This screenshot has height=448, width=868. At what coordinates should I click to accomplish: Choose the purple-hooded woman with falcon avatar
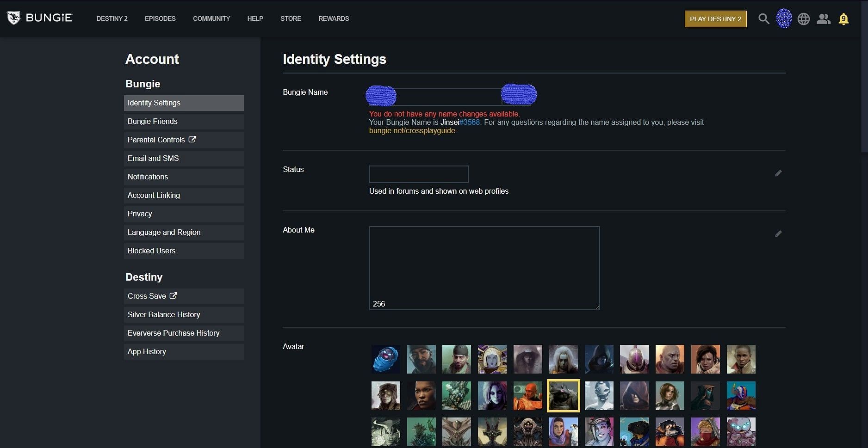coord(564,432)
